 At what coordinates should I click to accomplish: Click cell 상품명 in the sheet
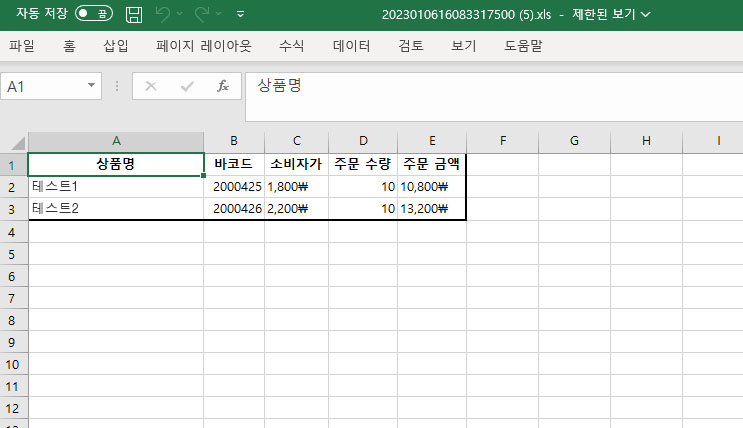116,164
